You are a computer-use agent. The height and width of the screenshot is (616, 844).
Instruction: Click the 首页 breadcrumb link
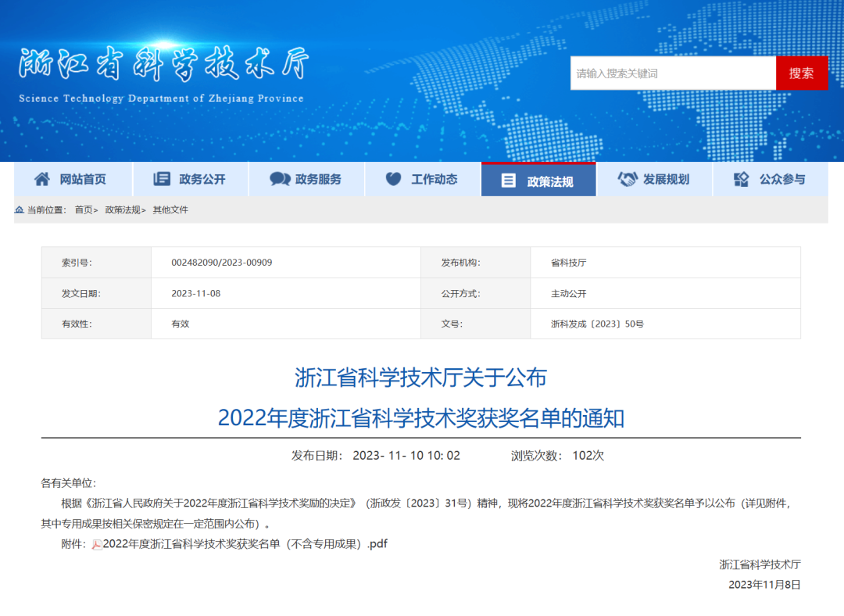[84, 210]
